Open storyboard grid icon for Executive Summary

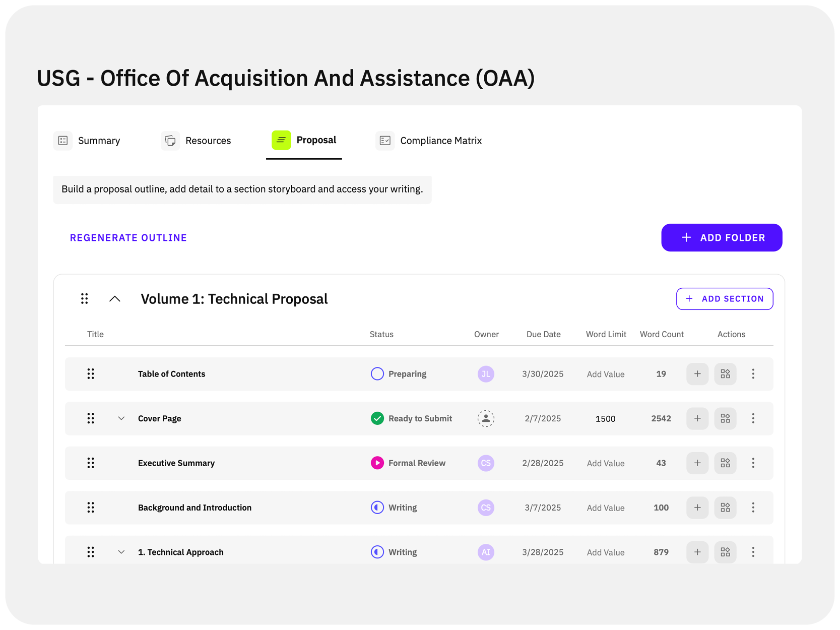(x=725, y=463)
